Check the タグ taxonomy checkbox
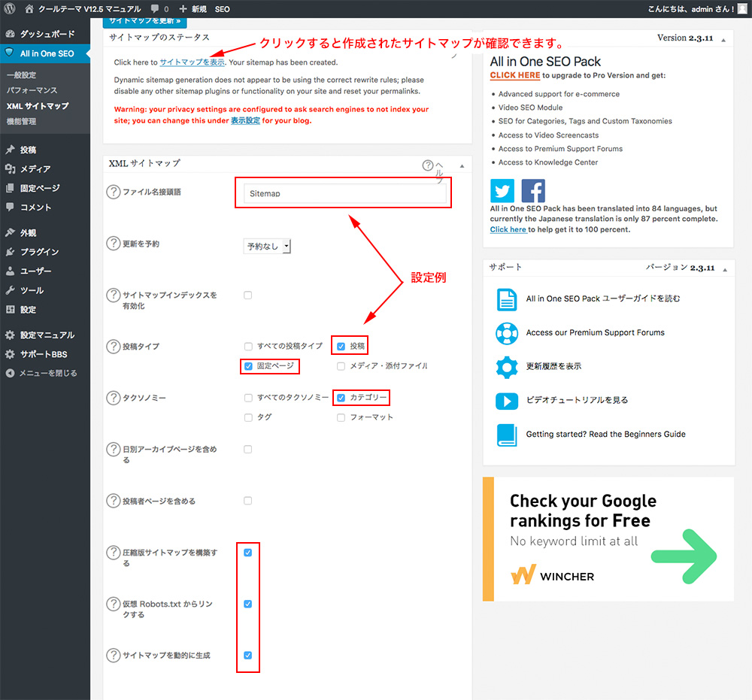Screen dimensions: 752x700 pyautogui.click(x=248, y=417)
